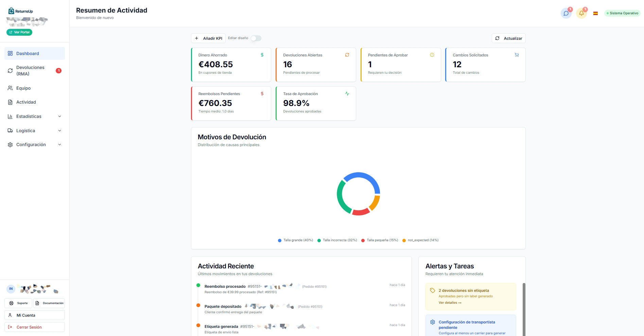Open Documentación from the sidebar footer
644x336 pixels.
pyautogui.click(x=49, y=303)
